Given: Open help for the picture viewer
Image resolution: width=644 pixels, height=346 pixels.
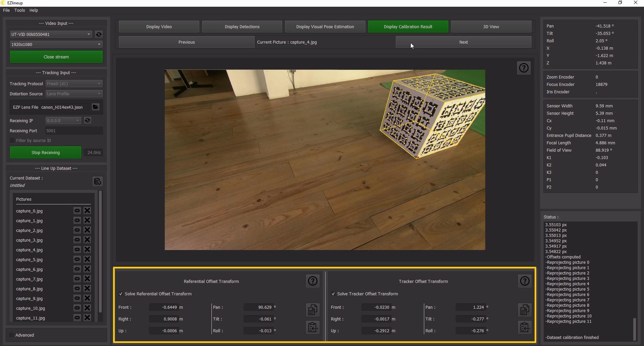Looking at the screenshot, I should pyautogui.click(x=524, y=68).
